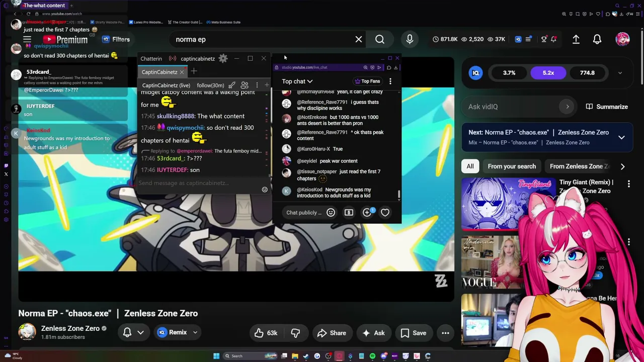Screen dimensions: 644x362
Task: Open the Windows Start menu
Action: [x=216, y=356]
